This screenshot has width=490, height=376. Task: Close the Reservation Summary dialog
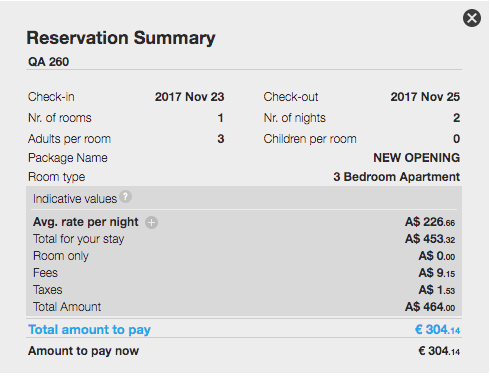pos(472,18)
